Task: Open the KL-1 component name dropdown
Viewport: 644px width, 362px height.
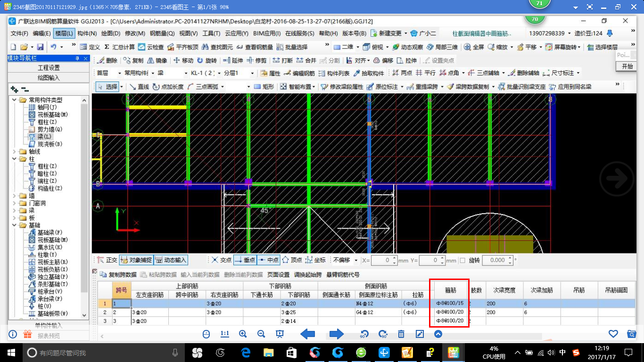Action: pyautogui.click(x=220, y=73)
